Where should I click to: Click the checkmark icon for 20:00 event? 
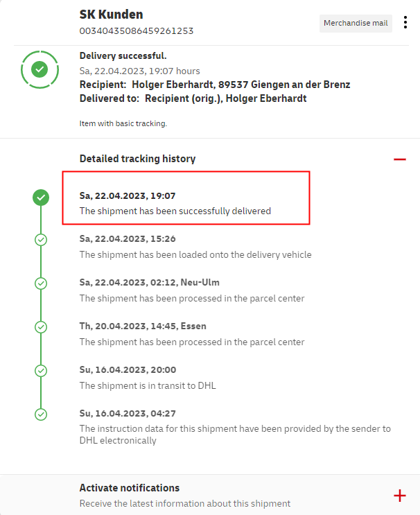pos(41,370)
